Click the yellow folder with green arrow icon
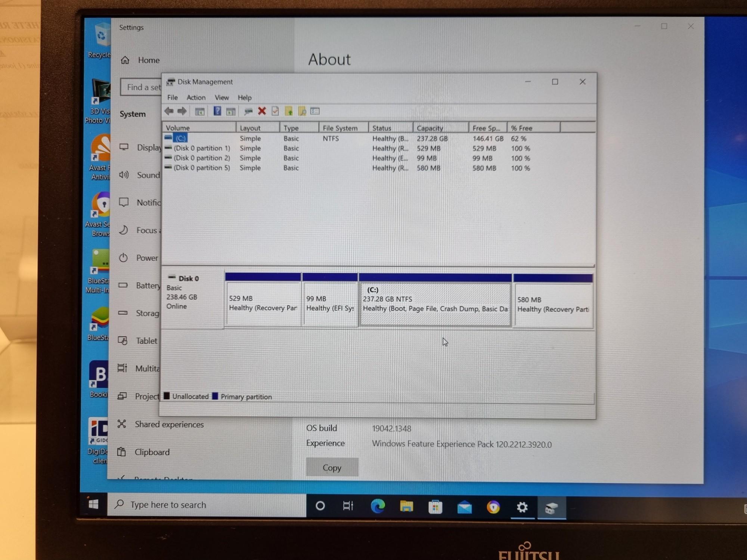This screenshot has width=747, height=560. click(x=289, y=111)
